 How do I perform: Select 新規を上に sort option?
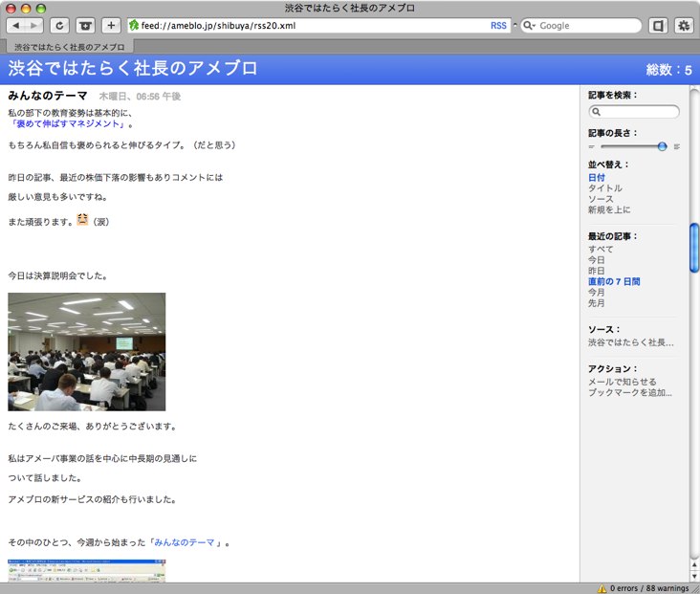(x=609, y=209)
